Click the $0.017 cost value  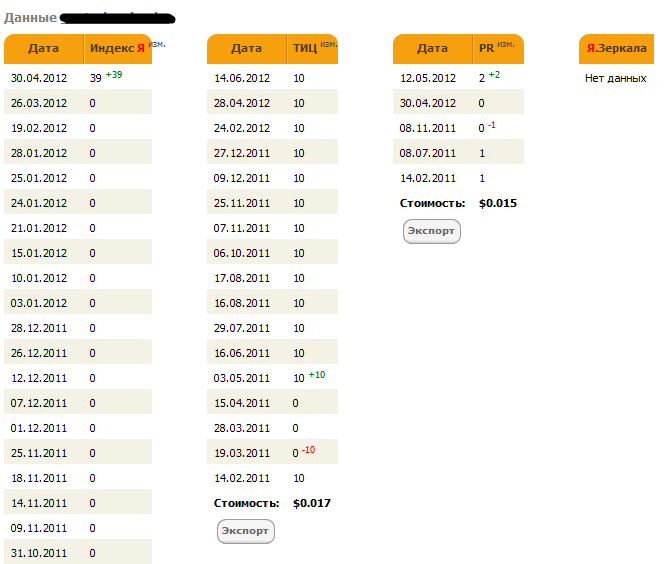pos(312,504)
